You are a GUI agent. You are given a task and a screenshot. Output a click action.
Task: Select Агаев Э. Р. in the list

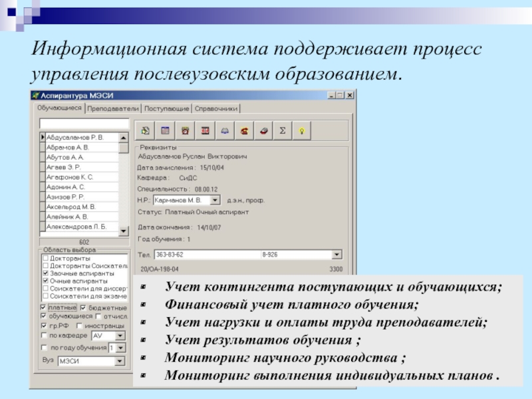tap(82, 167)
